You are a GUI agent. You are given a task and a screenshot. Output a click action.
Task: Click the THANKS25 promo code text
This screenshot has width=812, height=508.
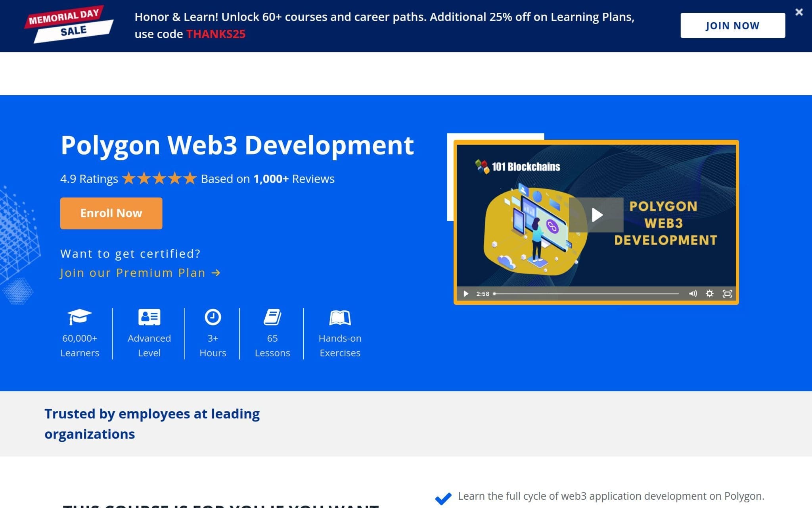216,34
